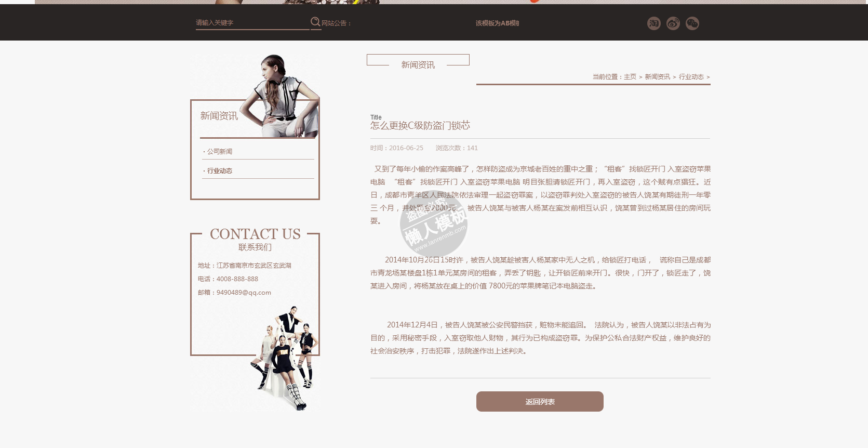The width and height of the screenshot is (868, 448).
Task: Click the email address 9490489@qq.com
Action: coord(243,293)
